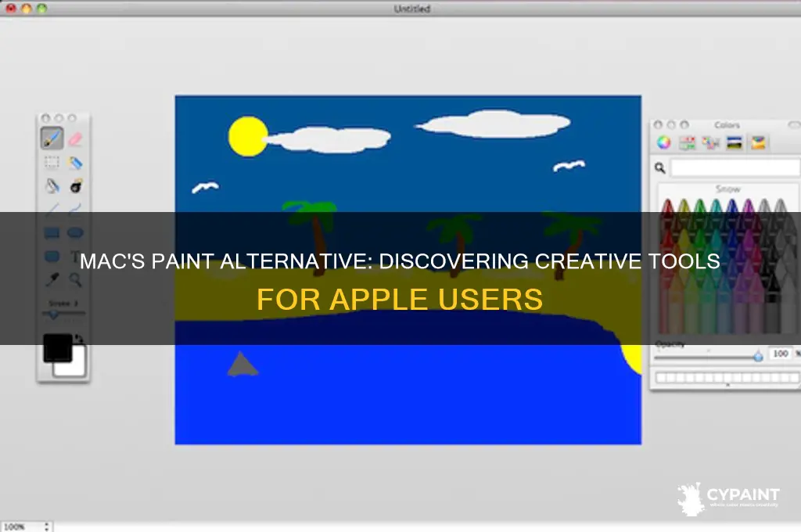Click the black foreground color swatch

pyautogui.click(x=57, y=347)
